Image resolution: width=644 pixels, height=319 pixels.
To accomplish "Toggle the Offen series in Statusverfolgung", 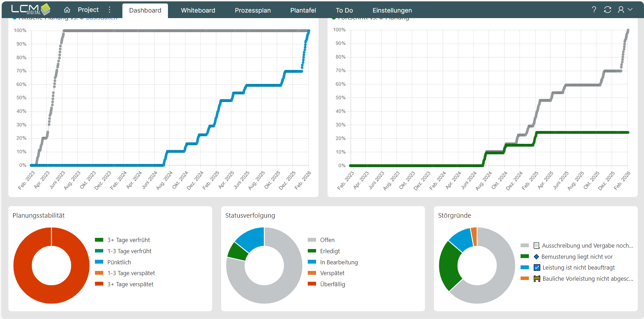I will tap(327, 240).
